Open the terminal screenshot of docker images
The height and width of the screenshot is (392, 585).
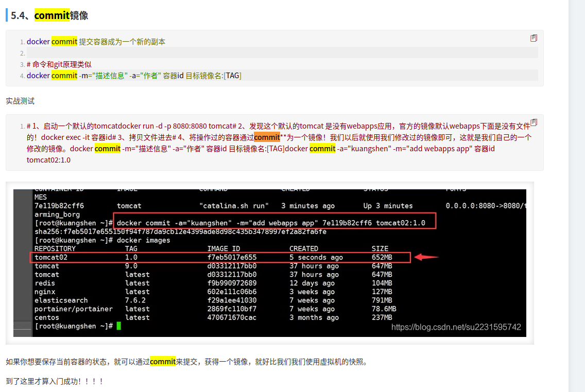pyautogui.click(x=270, y=263)
